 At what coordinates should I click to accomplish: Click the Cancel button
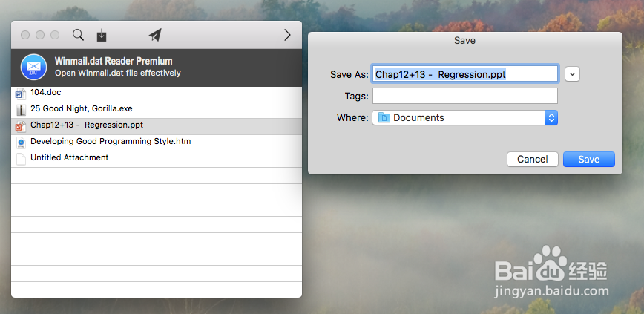click(532, 159)
